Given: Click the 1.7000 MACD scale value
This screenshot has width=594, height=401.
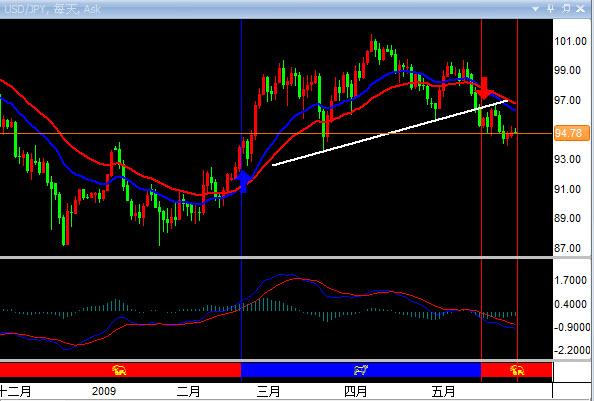Looking at the screenshot, I should click(x=571, y=281).
